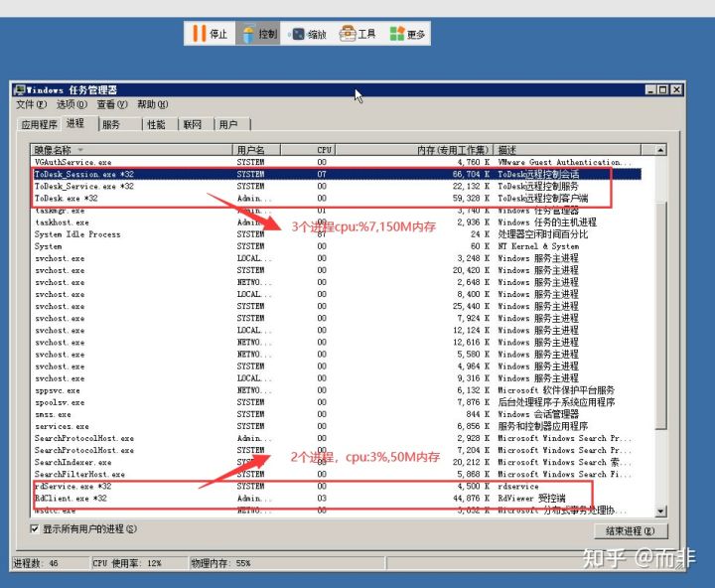Image resolution: width=715 pixels, height=588 pixels.
Task: Open the File (文件) menu
Action: pos(31,104)
